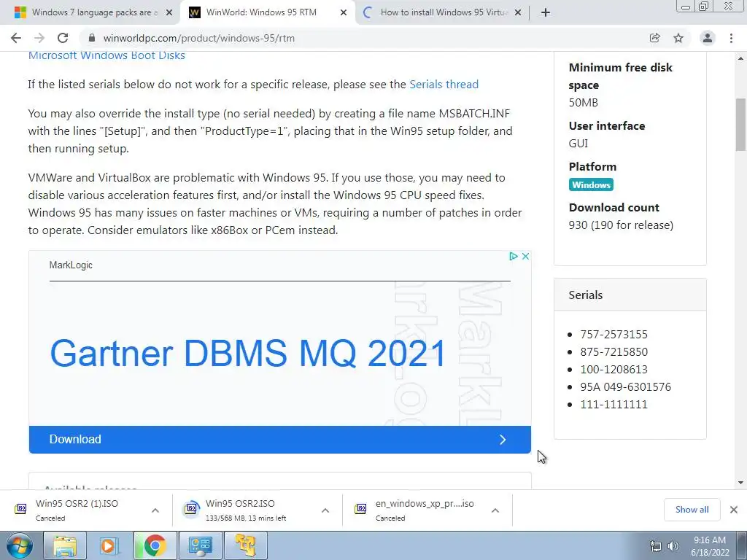Viewport: 747px width, 560px height.
Task: Click serial 111-1111111
Action: pyautogui.click(x=614, y=404)
